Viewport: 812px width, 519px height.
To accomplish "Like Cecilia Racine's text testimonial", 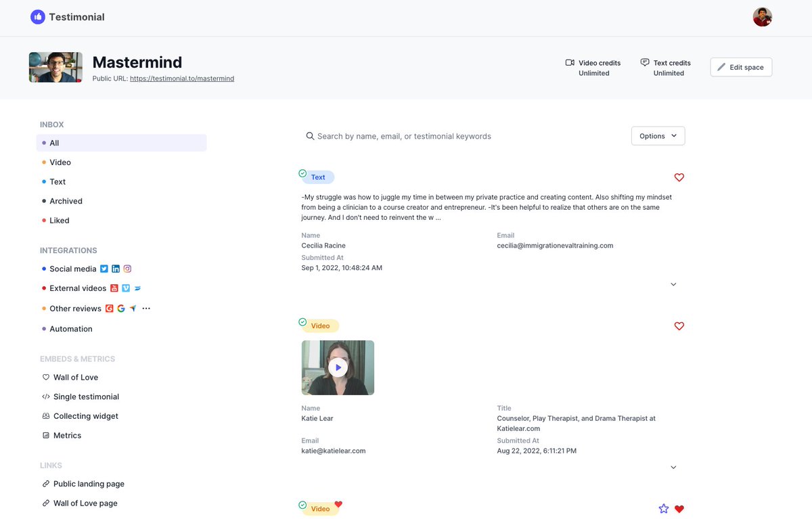I will pos(679,177).
